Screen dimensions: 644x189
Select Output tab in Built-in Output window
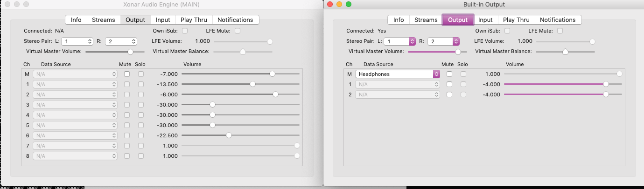click(458, 20)
